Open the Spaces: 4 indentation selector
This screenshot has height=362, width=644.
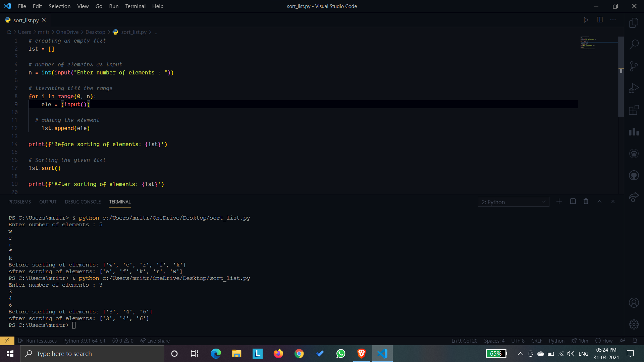(494, 341)
